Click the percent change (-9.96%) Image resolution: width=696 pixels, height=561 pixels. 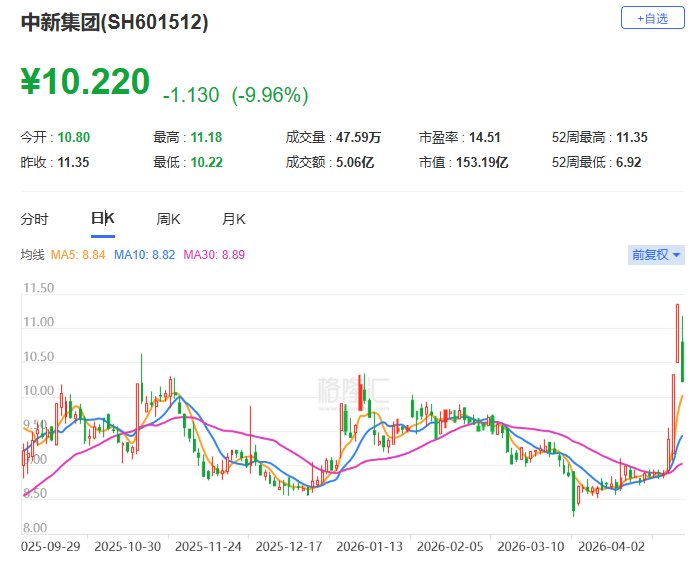[270, 95]
